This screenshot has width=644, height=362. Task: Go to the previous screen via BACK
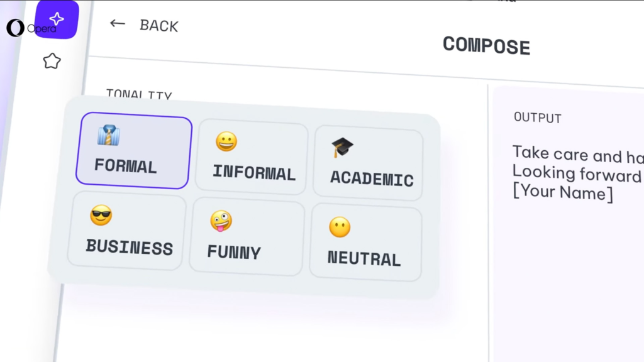pos(144,25)
